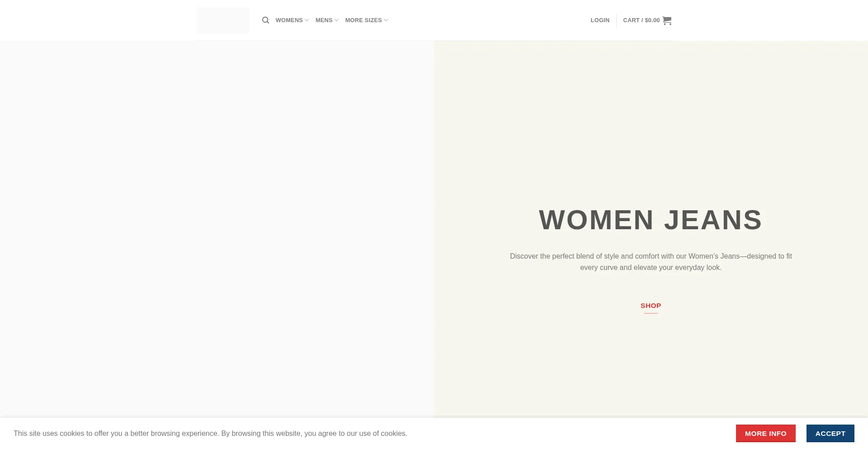Click the shopping cart icon
Screen dimensions: 868x449
point(667,20)
